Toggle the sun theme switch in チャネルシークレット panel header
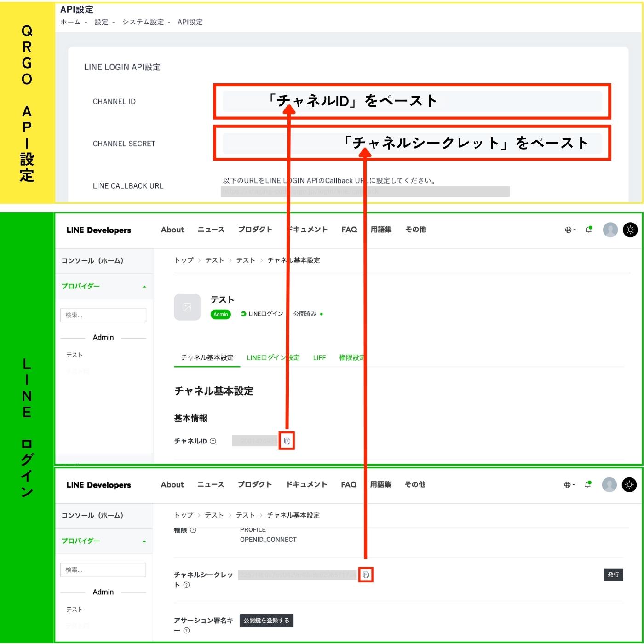644x644 pixels. click(629, 484)
